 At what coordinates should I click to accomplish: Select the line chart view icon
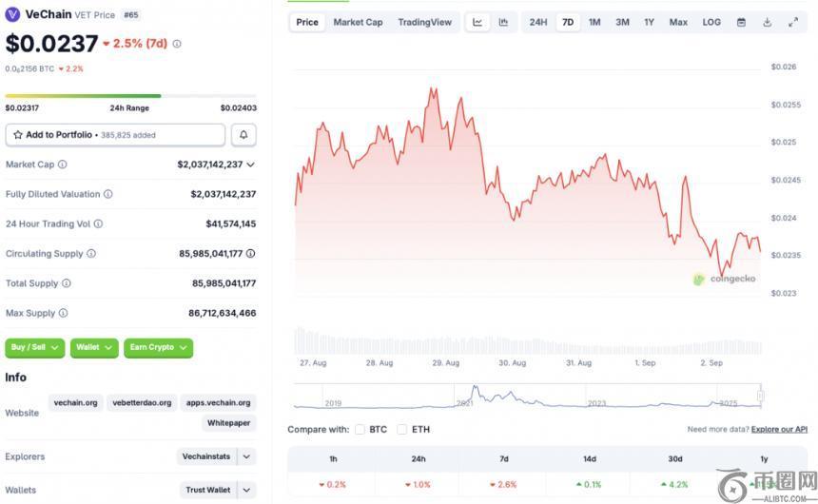pyautogui.click(x=477, y=22)
